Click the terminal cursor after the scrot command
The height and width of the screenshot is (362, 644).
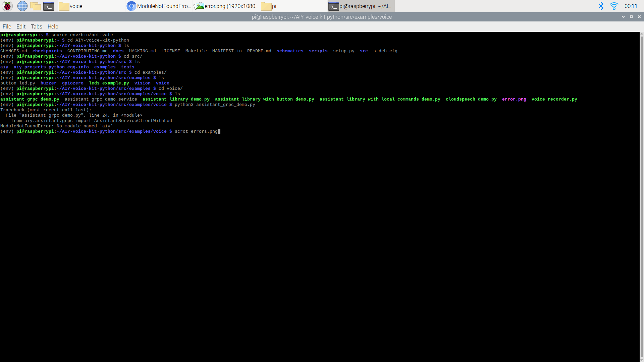[219, 131]
